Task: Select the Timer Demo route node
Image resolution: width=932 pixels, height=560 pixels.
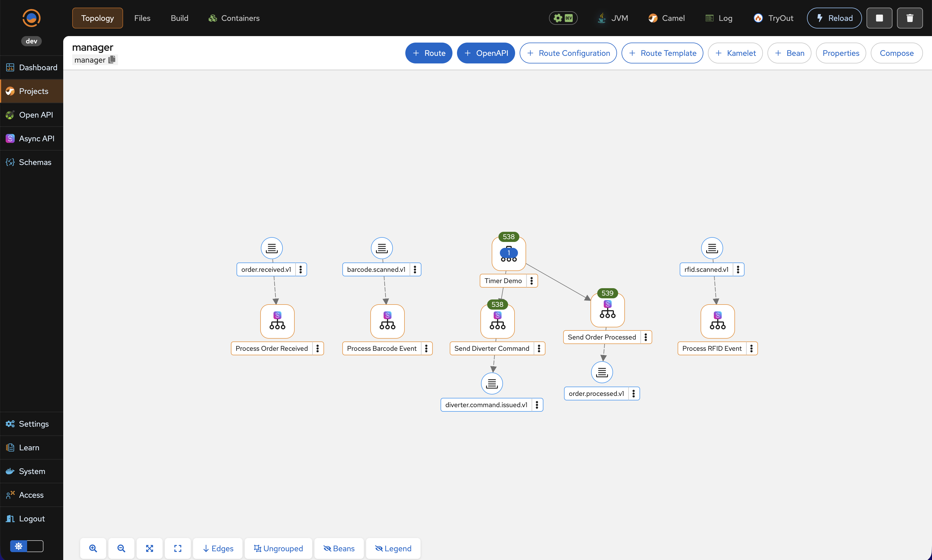Action: coord(508,253)
